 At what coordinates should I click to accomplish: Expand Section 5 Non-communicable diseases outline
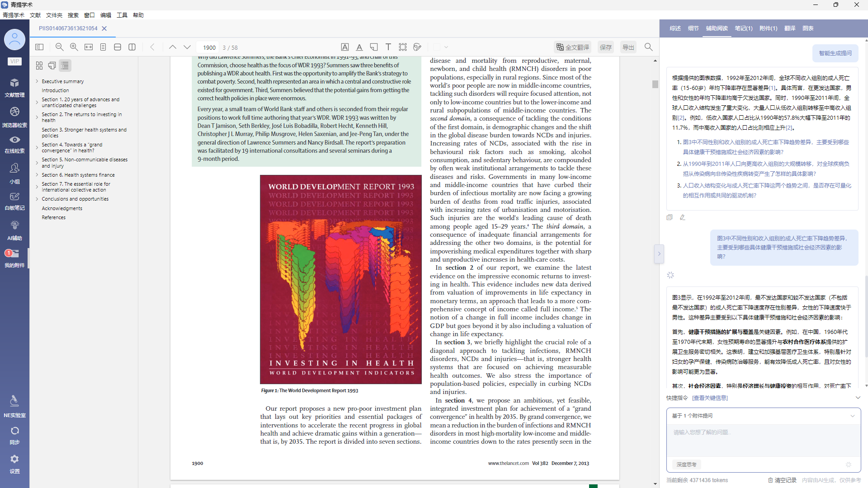pyautogui.click(x=37, y=163)
